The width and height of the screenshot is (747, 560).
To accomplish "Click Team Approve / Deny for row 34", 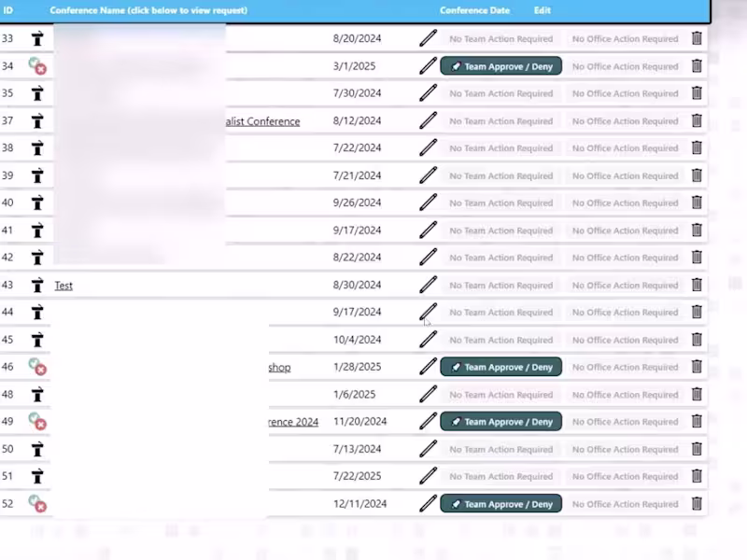I will click(x=500, y=66).
